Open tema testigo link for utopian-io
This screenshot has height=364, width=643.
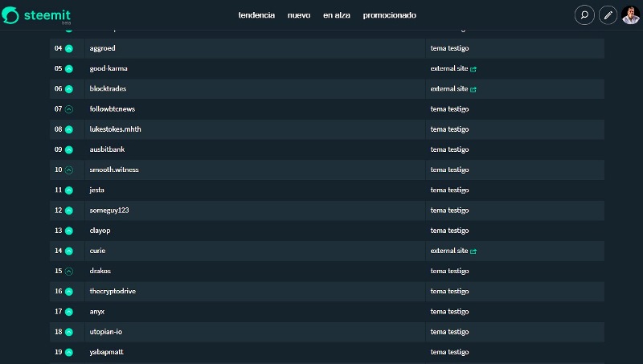tap(449, 332)
